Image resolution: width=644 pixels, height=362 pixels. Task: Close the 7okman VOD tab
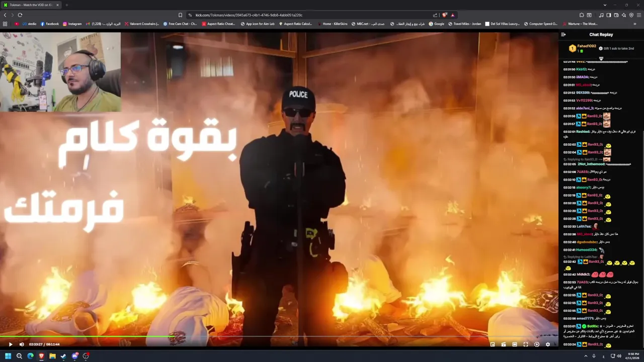click(x=57, y=5)
